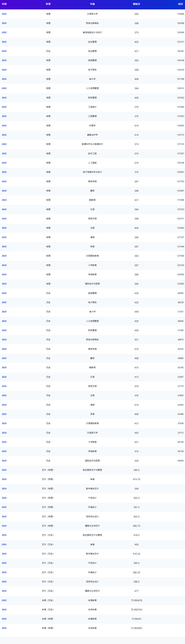Screen dimensions: 185x644
Task: Click the 年份 column header
Action: [x=4, y=4]
